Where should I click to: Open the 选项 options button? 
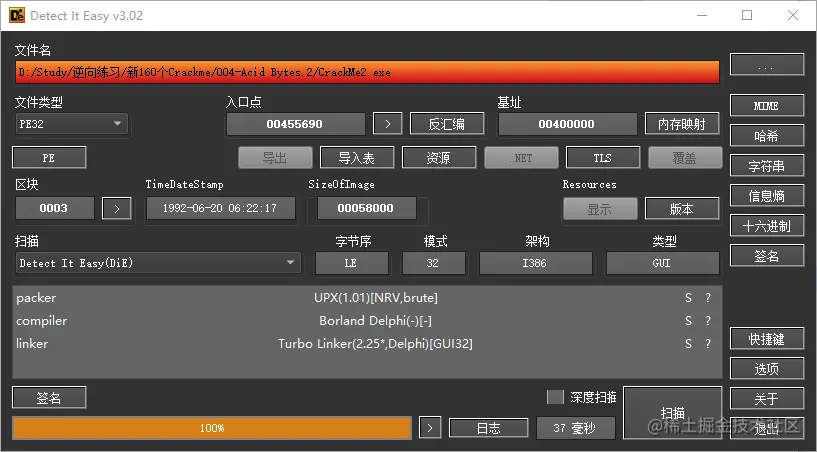pyautogui.click(x=767, y=369)
